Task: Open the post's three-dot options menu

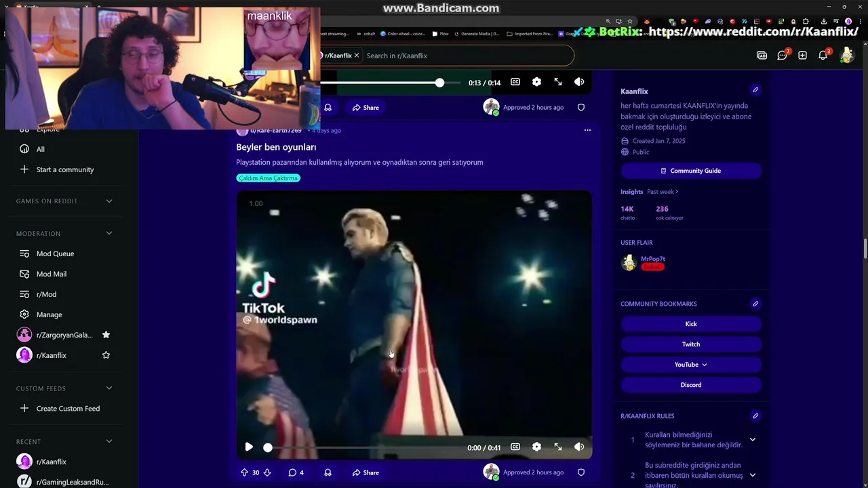Action: tap(587, 130)
